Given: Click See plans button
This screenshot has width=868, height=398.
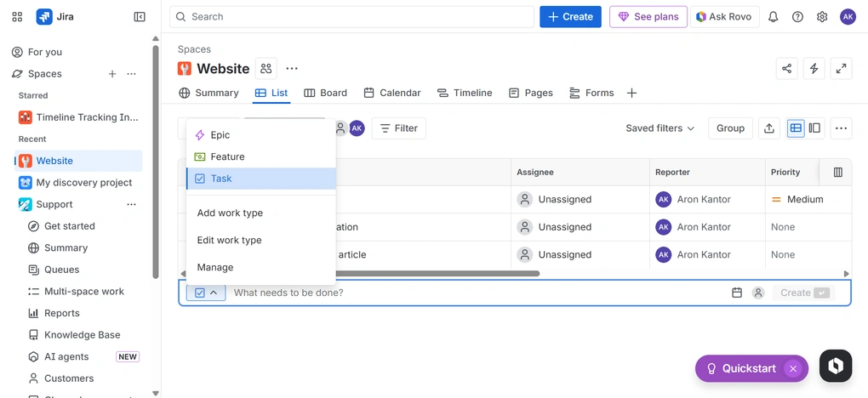Looking at the screenshot, I should pos(648,17).
